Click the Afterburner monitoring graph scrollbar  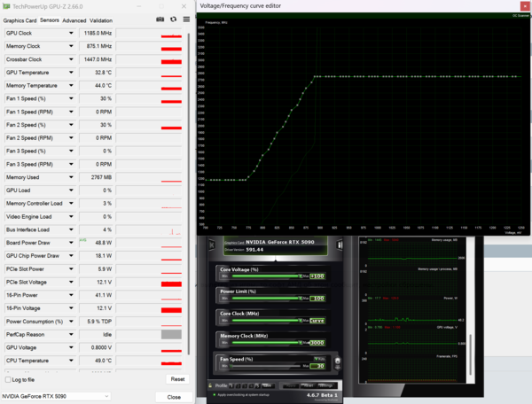point(471,354)
